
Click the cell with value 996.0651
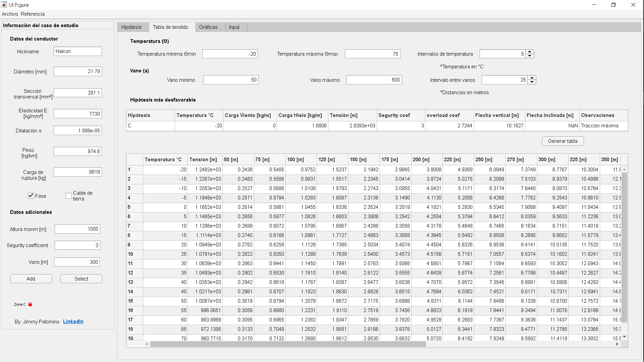click(205, 310)
